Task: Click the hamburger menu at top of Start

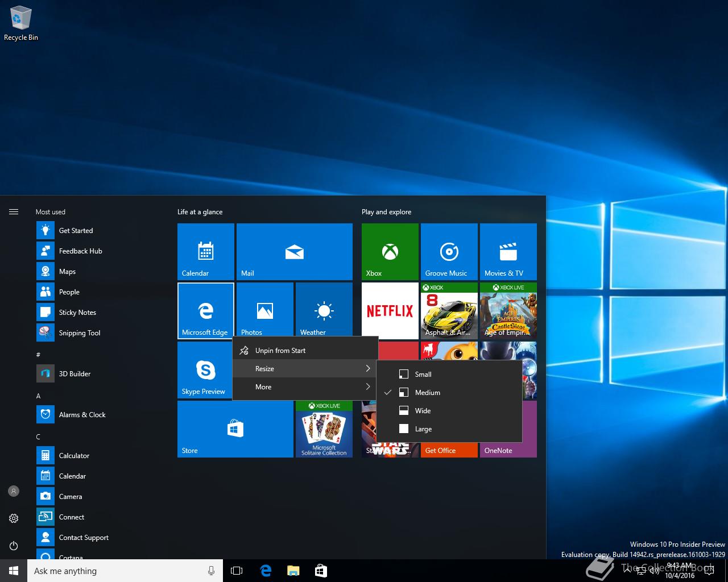Action: click(14, 212)
